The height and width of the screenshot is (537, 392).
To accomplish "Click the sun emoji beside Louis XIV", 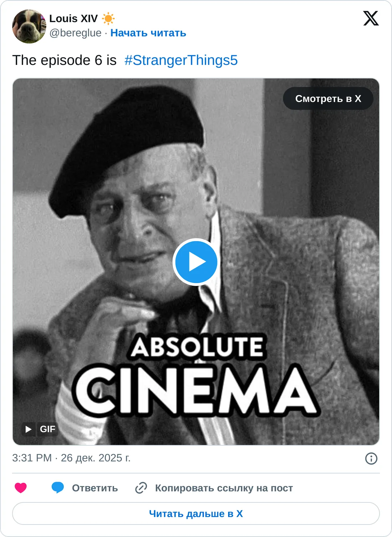I will [108, 19].
